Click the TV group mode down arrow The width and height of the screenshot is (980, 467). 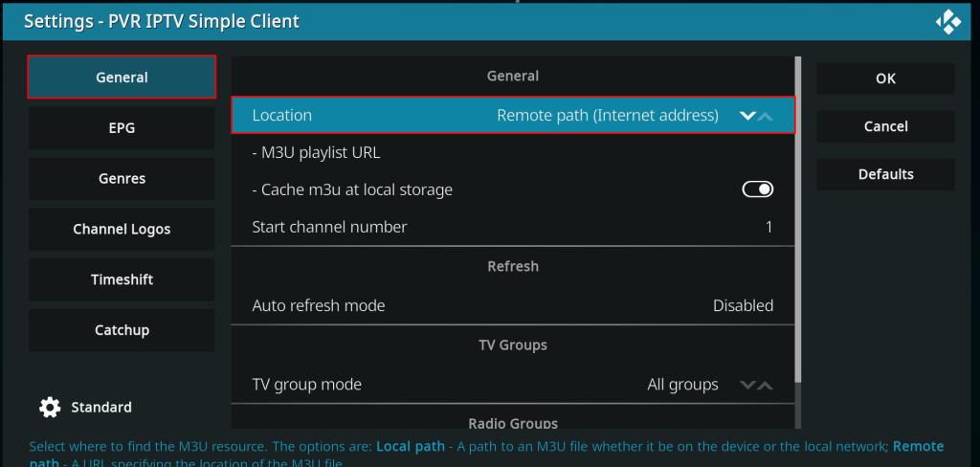click(x=747, y=385)
